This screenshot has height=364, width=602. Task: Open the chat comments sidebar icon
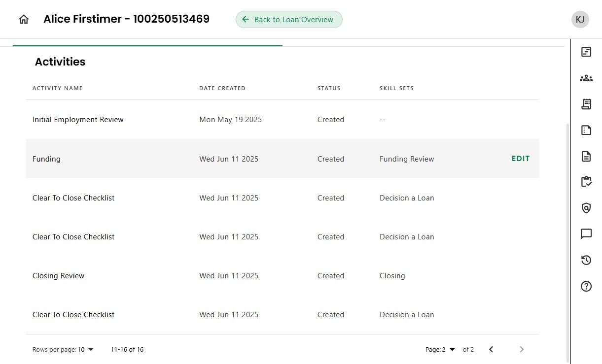(586, 234)
